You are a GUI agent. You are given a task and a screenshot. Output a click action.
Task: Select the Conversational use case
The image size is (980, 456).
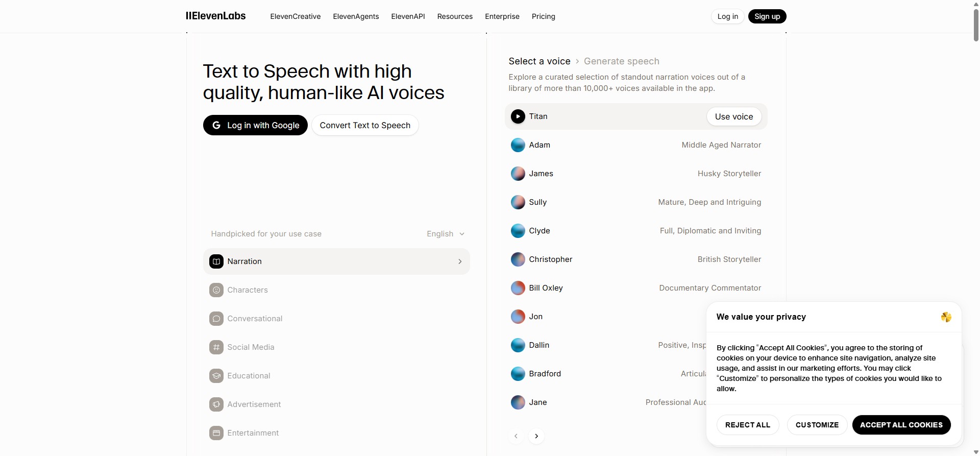click(x=336, y=319)
